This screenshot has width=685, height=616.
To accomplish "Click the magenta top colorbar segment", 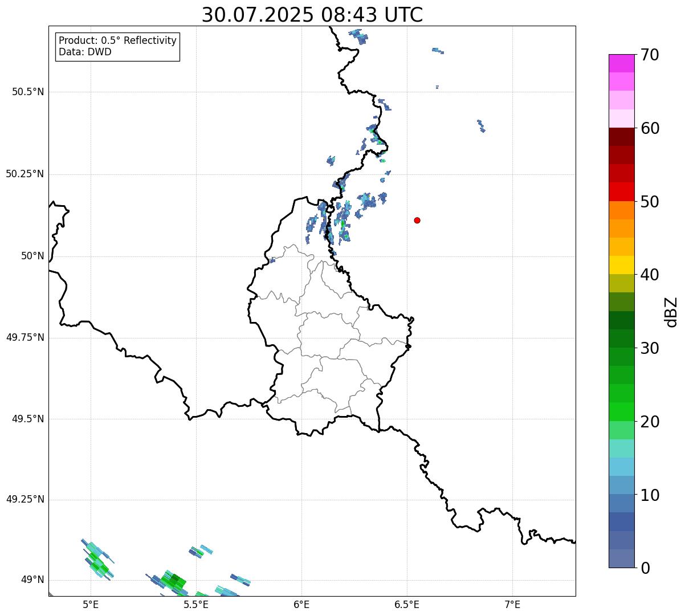I will click(622, 63).
